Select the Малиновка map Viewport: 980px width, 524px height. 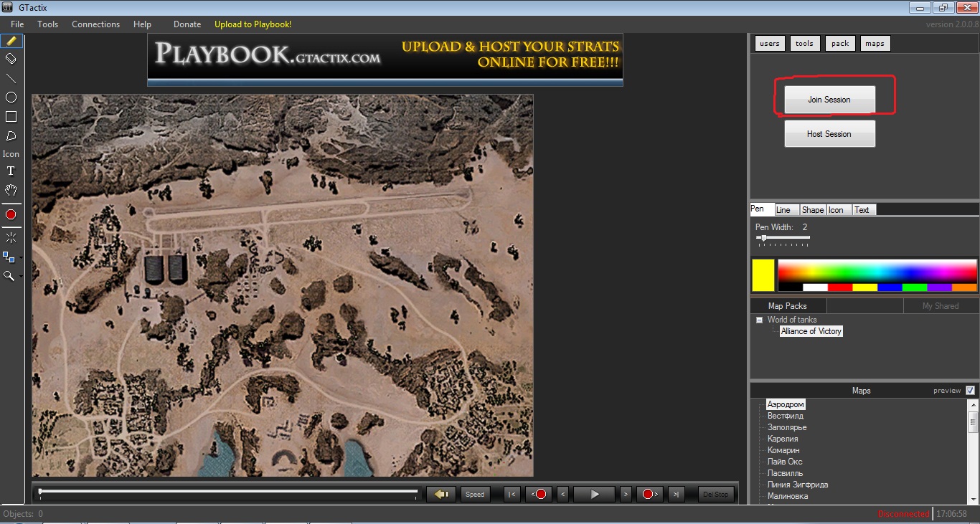788,496
